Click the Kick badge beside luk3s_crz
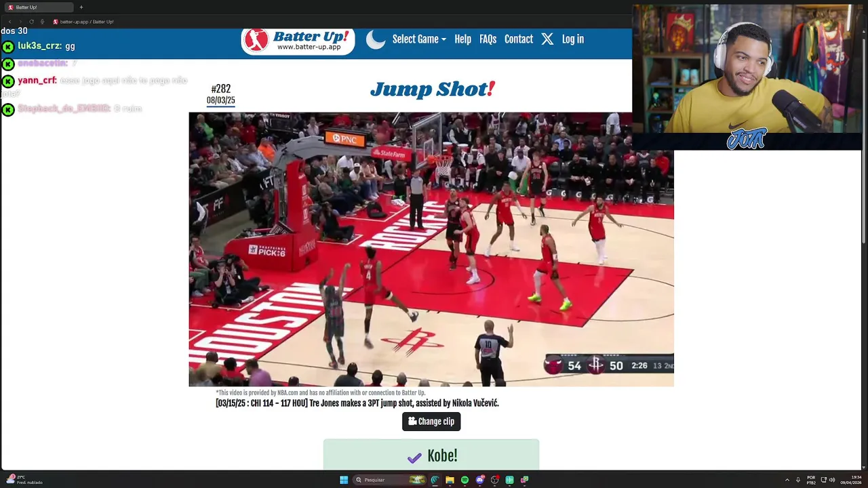The image size is (868, 488). pyautogui.click(x=7, y=47)
